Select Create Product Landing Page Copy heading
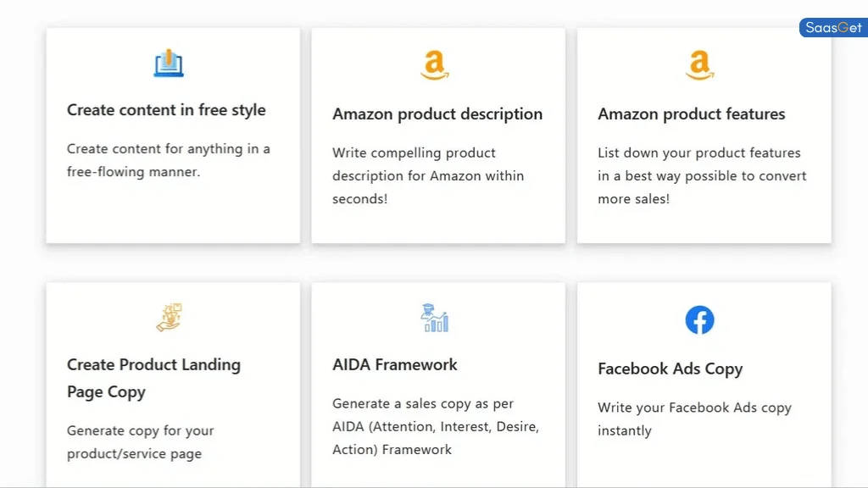The width and height of the screenshot is (868, 488). [x=154, y=378]
